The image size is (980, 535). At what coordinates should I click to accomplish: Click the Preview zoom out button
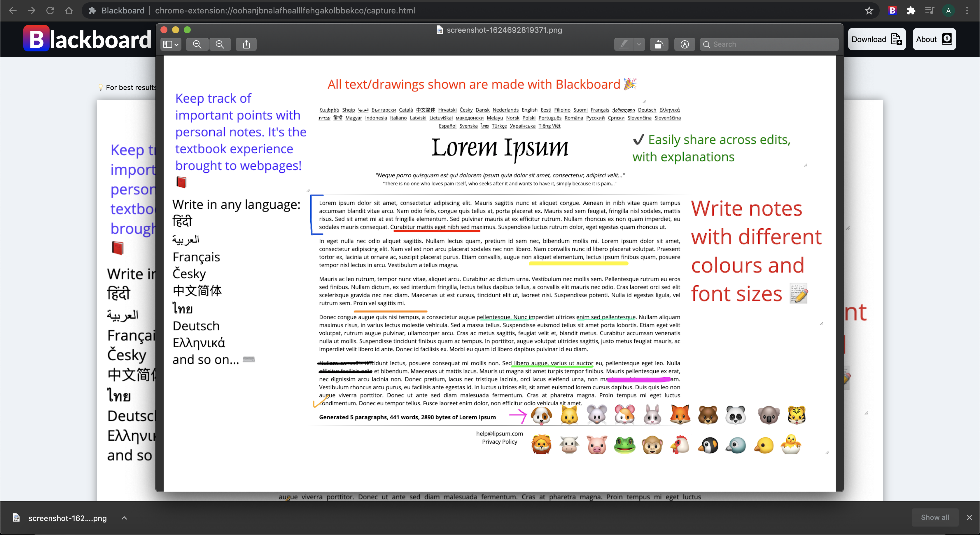point(197,44)
